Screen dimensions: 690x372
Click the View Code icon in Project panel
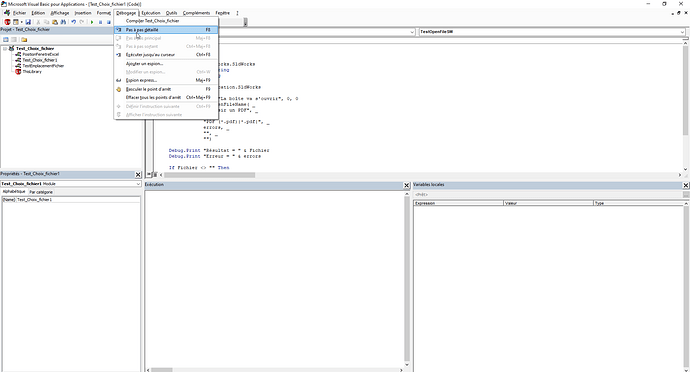(x=6, y=40)
